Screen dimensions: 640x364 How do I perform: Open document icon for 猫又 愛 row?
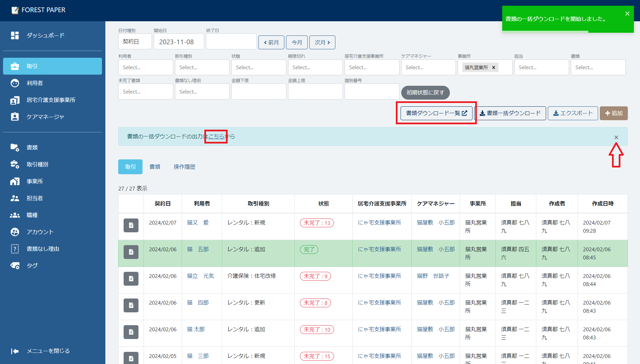(x=131, y=225)
